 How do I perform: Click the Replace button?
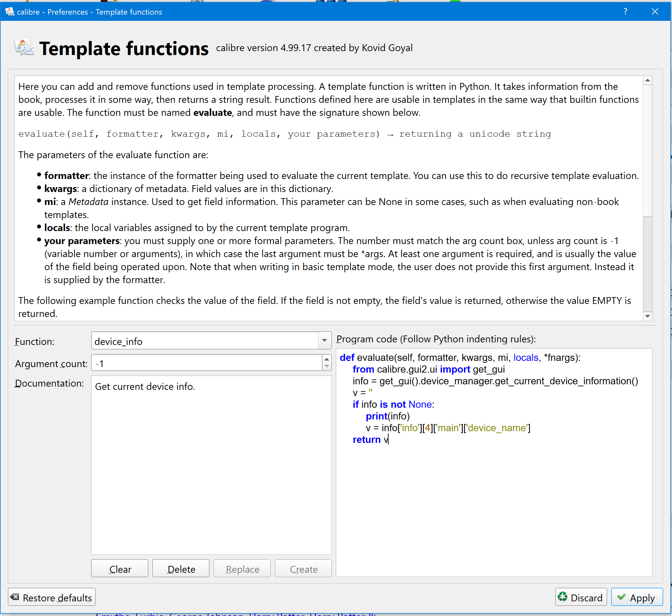tap(242, 569)
